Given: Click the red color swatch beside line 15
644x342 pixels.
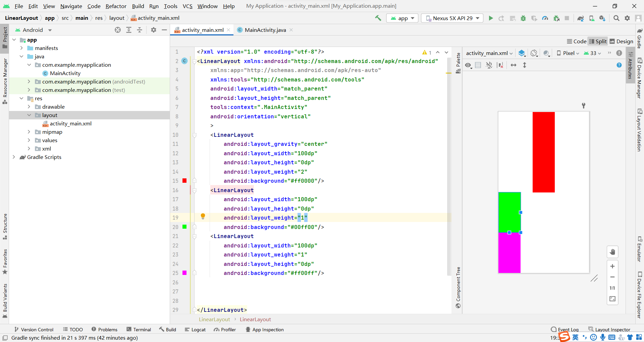Looking at the screenshot, I should [184, 181].
